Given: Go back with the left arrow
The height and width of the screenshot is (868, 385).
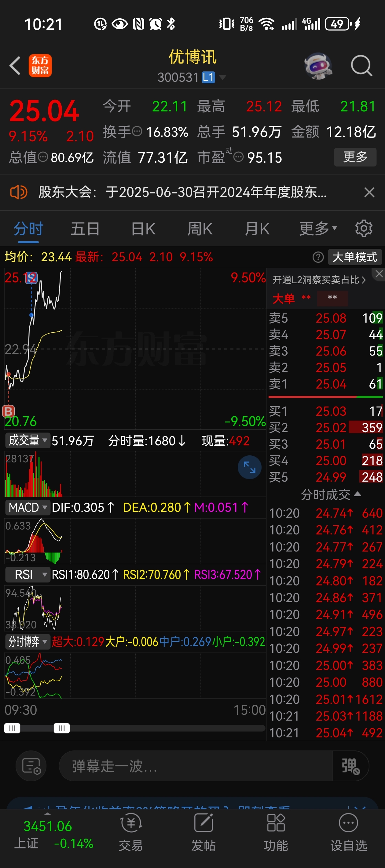Looking at the screenshot, I should tap(15, 65).
